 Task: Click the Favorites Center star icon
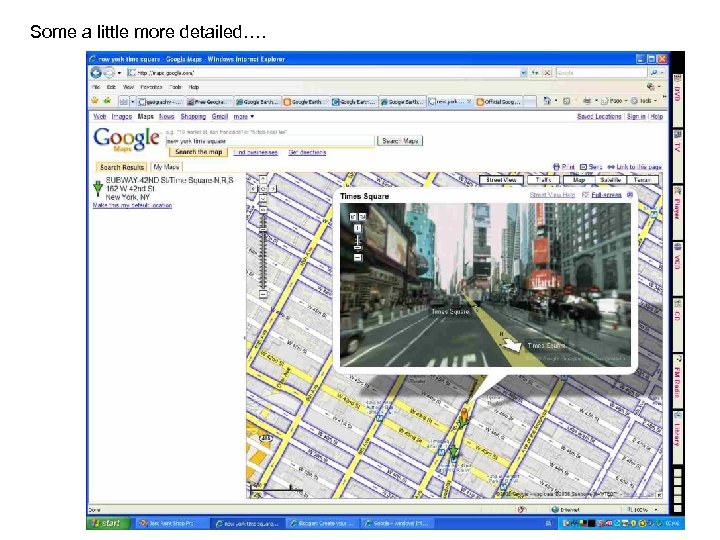tap(95, 101)
